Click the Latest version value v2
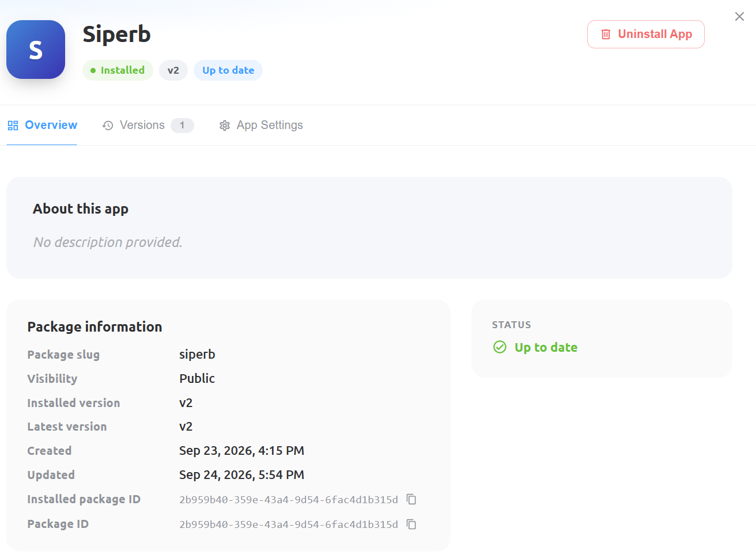The width and height of the screenshot is (756, 555). (186, 427)
